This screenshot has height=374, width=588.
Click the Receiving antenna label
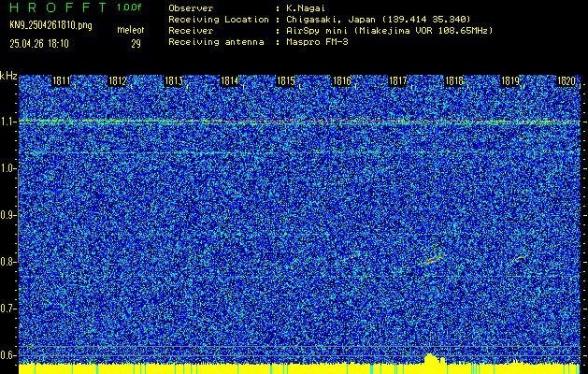[216, 42]
